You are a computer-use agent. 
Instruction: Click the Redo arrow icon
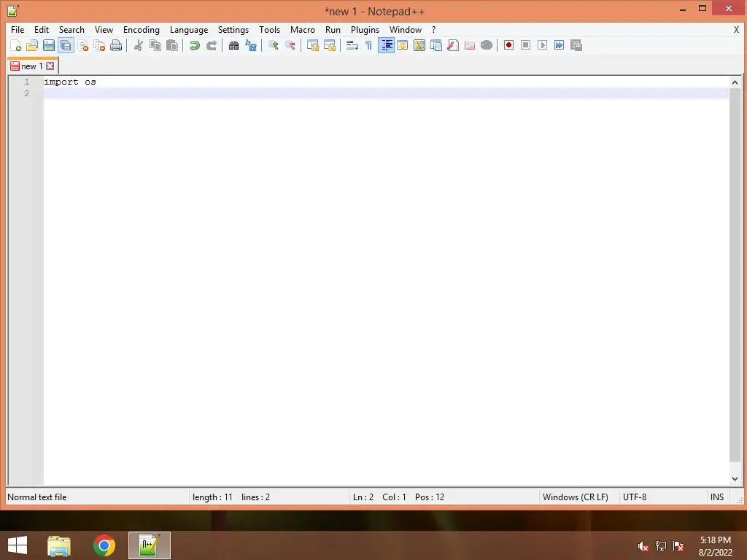point(211,45)
